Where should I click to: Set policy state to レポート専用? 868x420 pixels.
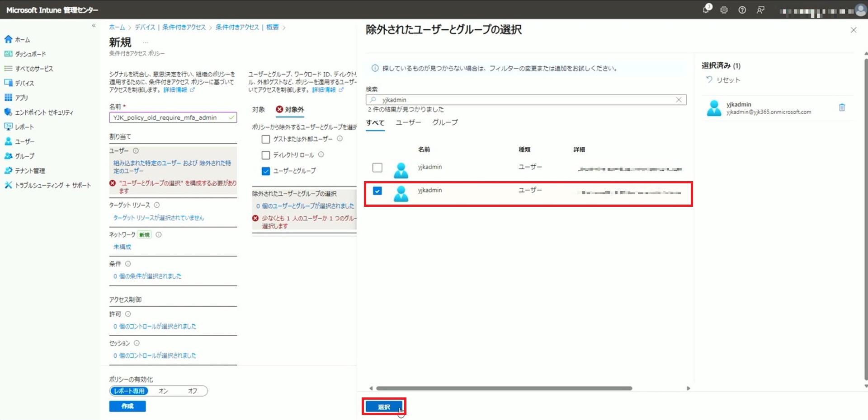(129, 391)
